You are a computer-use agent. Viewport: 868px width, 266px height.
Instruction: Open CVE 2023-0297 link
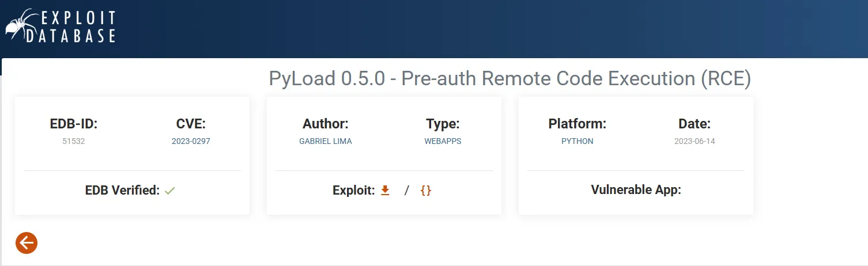(x=191, y=141)
